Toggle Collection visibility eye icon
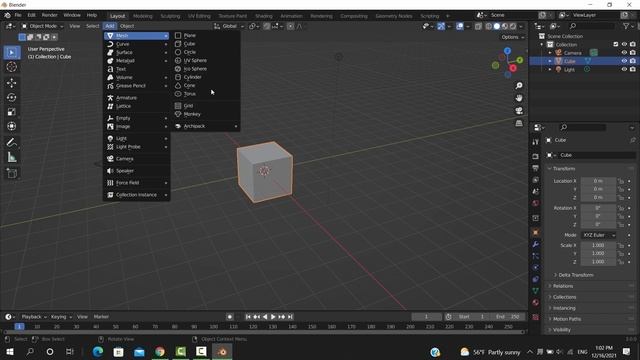Viewport: 640px width, 360px height. [624, 44]
